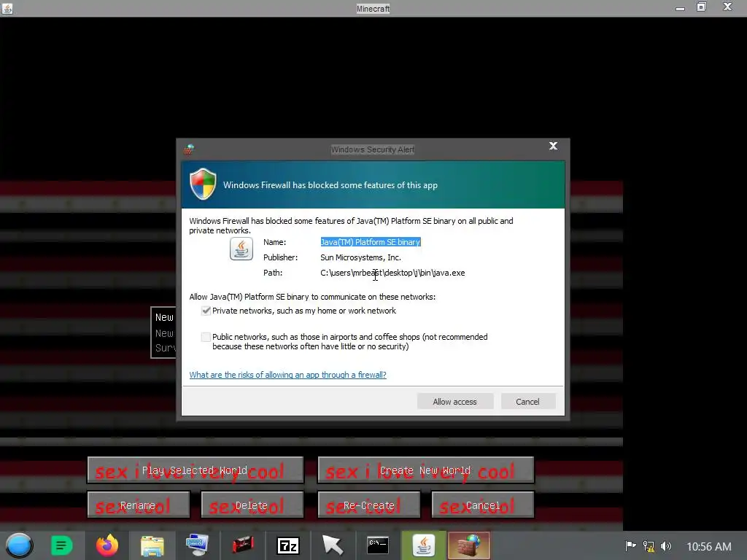Click Create New World in Minecraft
The height and width of the screenshot is (560, 747).
coord(426,470)
